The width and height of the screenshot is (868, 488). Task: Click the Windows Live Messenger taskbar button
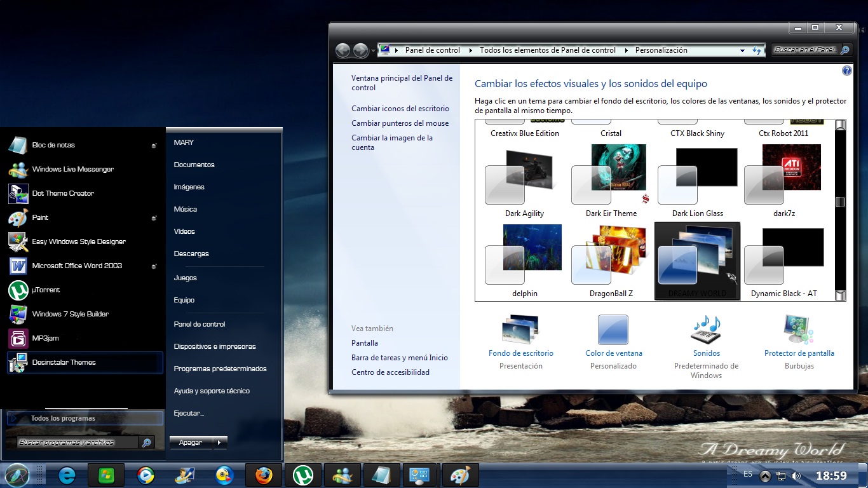click(342, 475)
